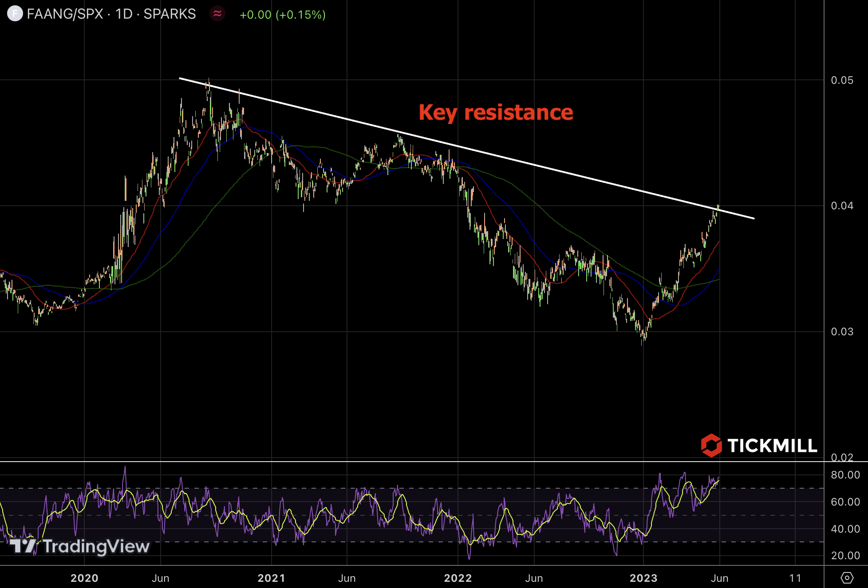Click the TradingView logo watermark

click(80, 546)
